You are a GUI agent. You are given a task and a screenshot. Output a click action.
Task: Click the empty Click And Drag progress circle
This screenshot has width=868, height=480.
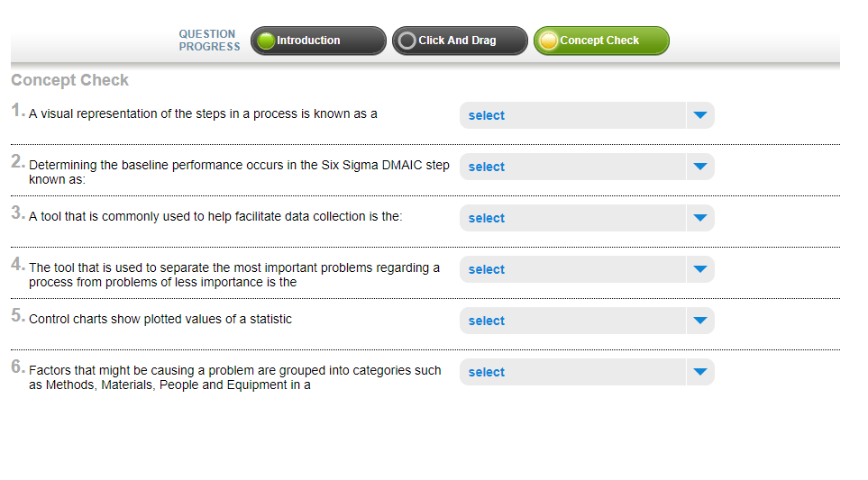pos(407,41)
